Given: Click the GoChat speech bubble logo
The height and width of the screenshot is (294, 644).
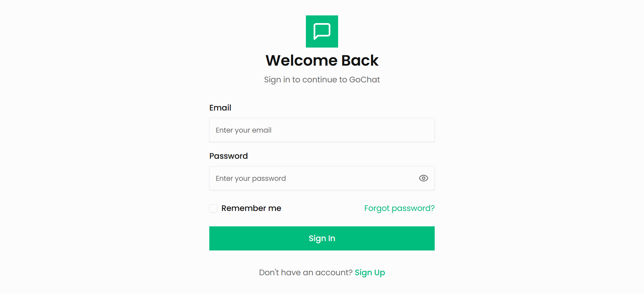Looking at the screenshot, I should tap(322, 31).
